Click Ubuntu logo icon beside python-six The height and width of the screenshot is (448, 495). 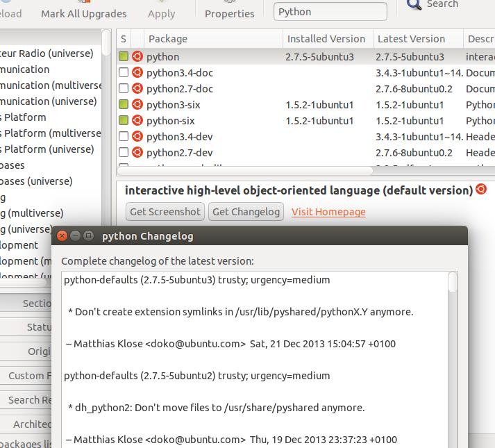tap(137, 120)
